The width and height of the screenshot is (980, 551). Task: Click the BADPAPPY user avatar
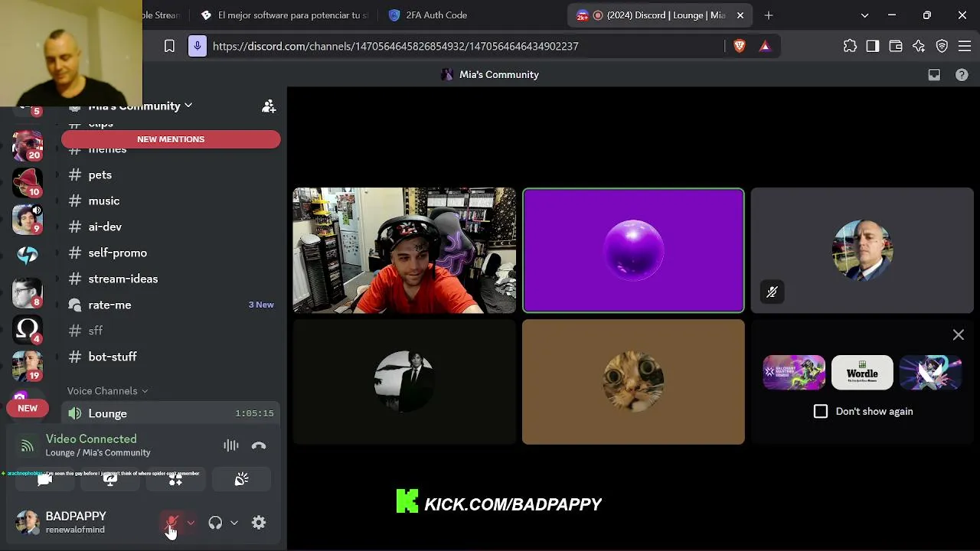point(28,523)
